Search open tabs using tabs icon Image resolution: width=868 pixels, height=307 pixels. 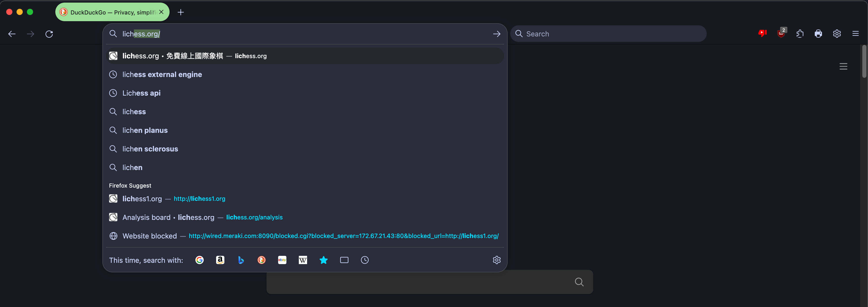[x=344, y=260]
